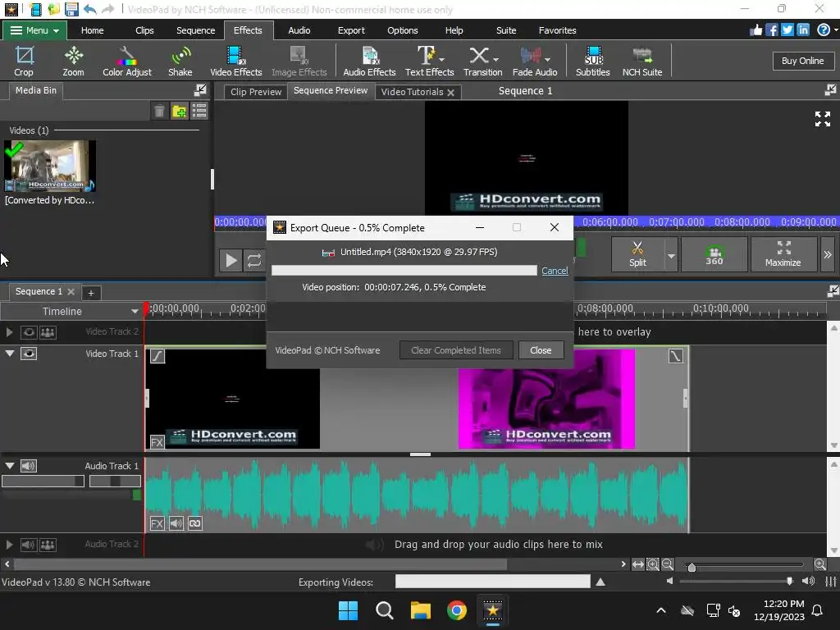Open the Split options dropdown arrow
The image size is (840, 630).
(x=671, y=254)
